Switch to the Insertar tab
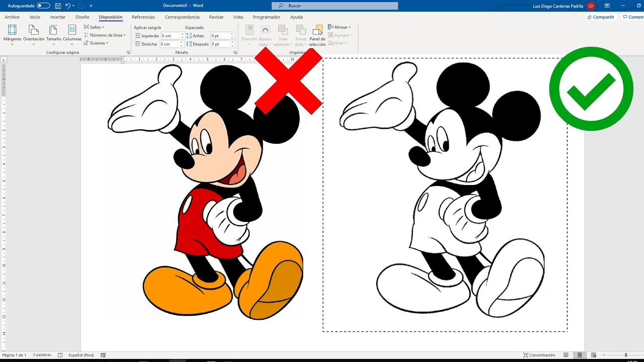The image size is (644, 362). (58, 17)
